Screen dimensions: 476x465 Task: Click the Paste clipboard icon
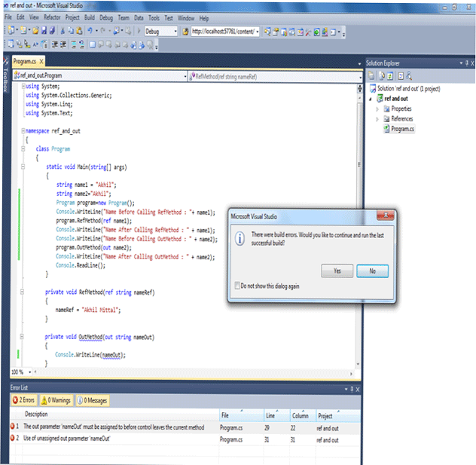click(x=79, y=31)
